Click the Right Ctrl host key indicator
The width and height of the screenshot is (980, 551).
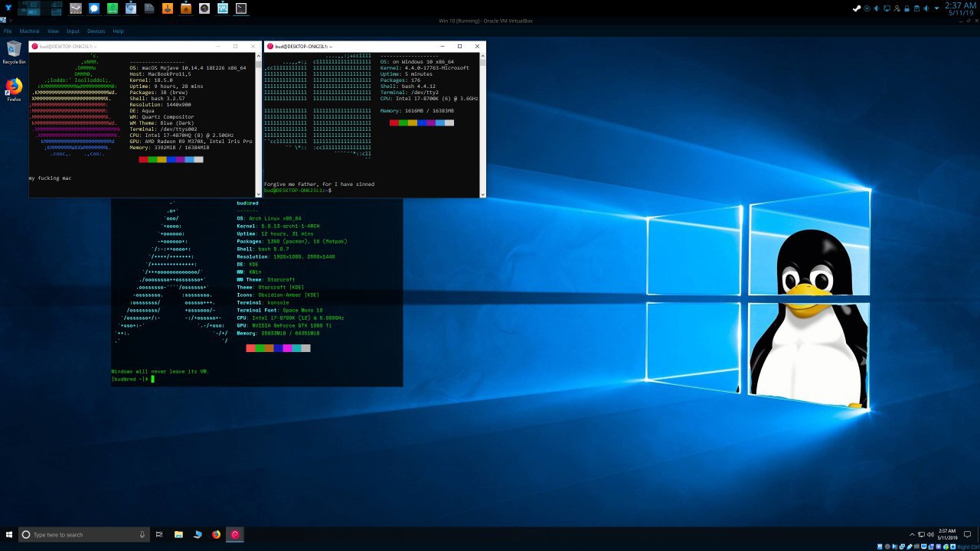tap(968, 546)
